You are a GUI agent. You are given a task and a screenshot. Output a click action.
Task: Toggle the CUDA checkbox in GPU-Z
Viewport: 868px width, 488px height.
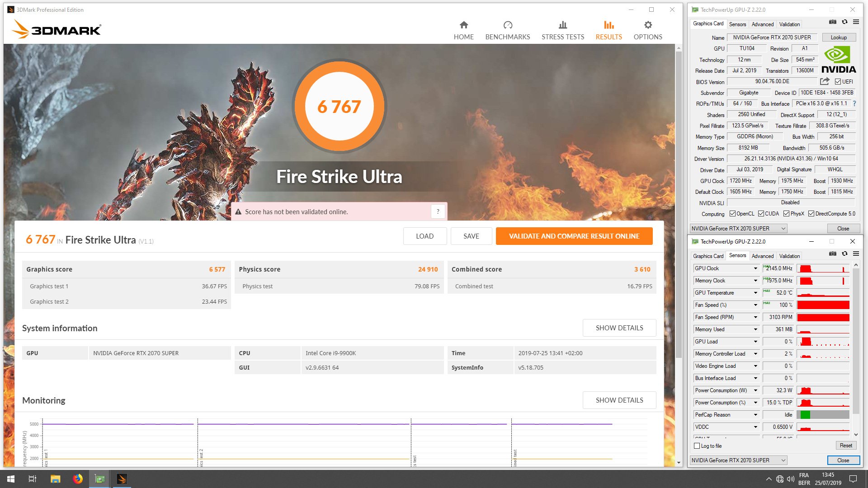761,214
